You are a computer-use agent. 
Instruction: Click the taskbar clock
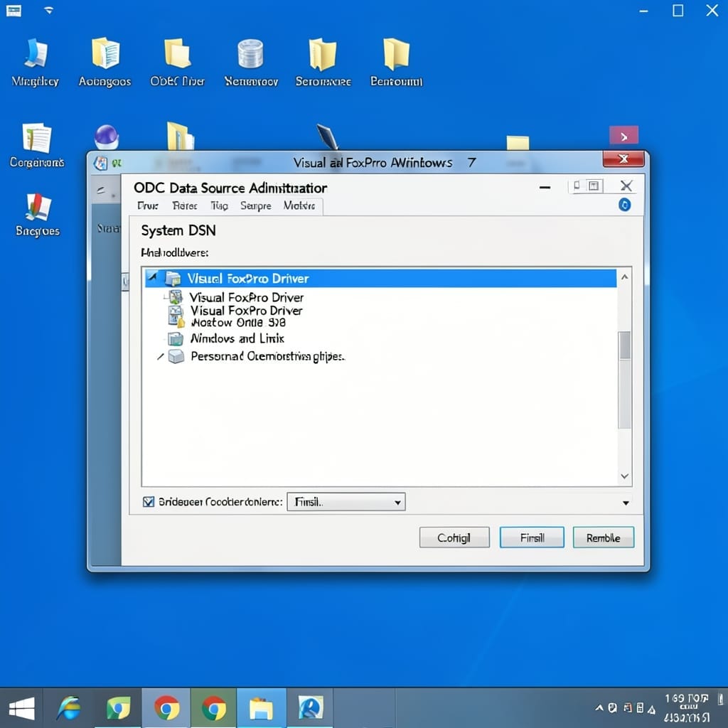click(686, 708)
